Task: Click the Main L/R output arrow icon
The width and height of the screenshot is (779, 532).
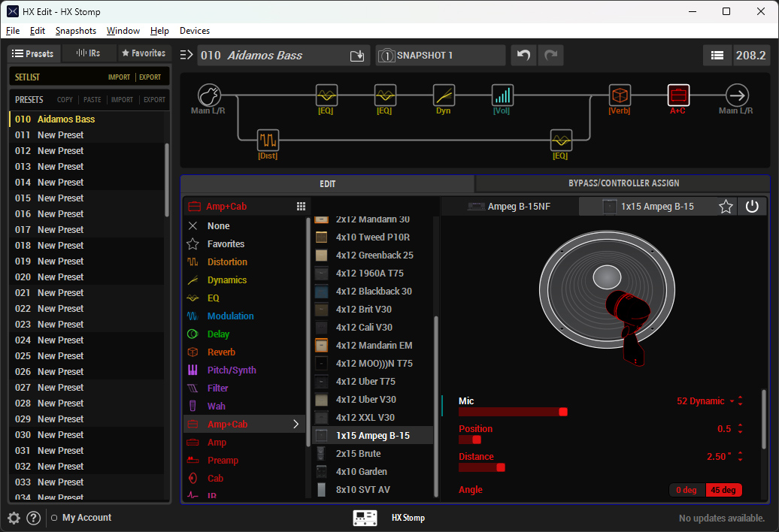Action: (737, 95)
